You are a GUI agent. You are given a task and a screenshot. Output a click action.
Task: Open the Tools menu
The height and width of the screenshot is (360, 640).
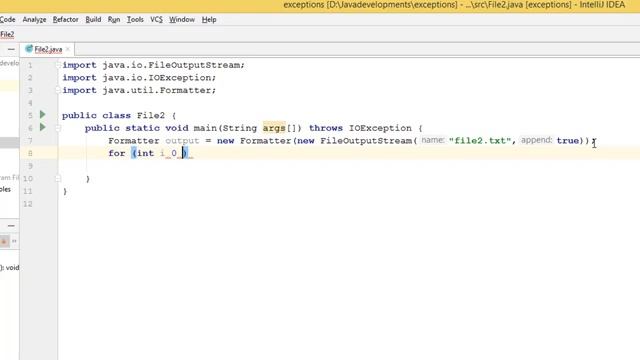pos(135,20)
